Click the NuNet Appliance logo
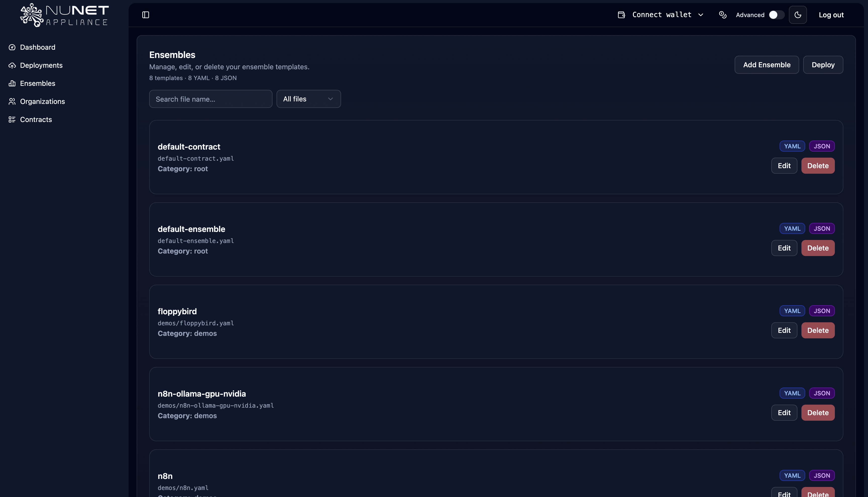Screen dimensions: 868x497 (x=64, y=15)
